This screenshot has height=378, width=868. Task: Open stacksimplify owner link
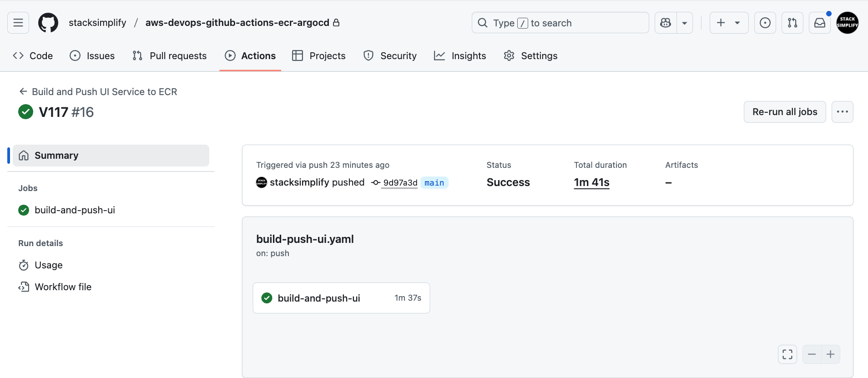click(97, 23)
